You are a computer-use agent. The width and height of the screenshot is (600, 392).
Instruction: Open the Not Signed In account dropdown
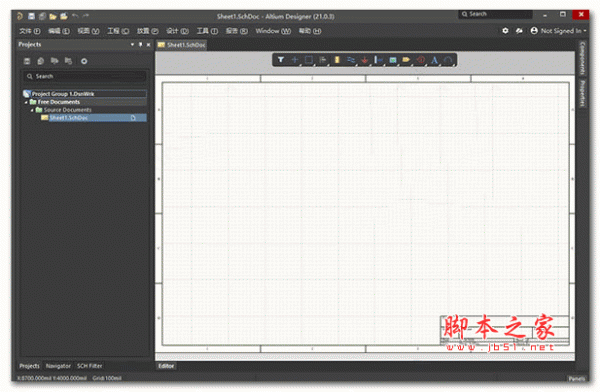pyautogui.click(x=559, y=31)
